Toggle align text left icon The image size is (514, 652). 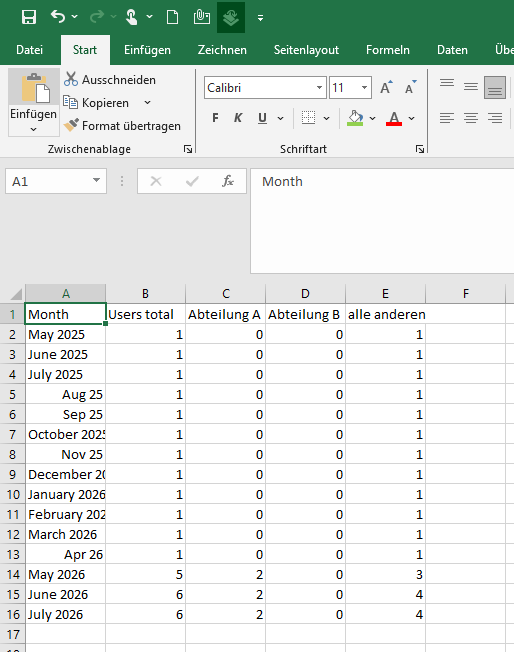tap(447, 118)
